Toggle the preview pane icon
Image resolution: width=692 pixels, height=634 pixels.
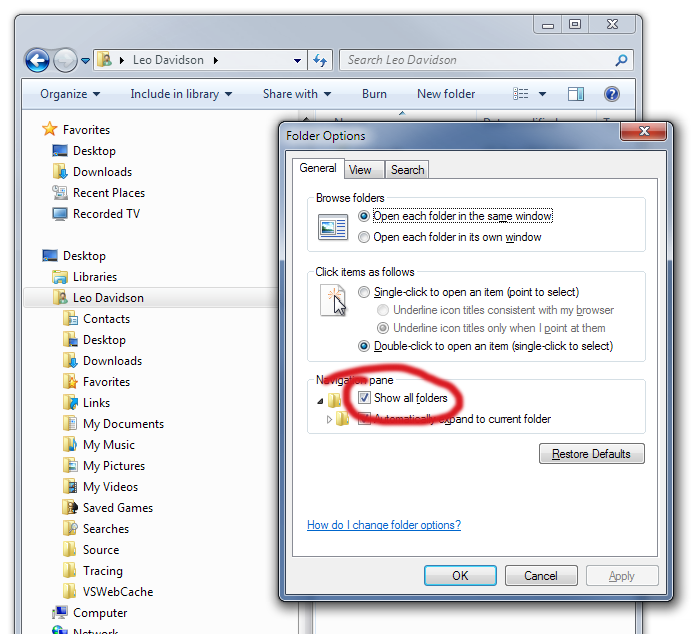click(x=576, y=94)
